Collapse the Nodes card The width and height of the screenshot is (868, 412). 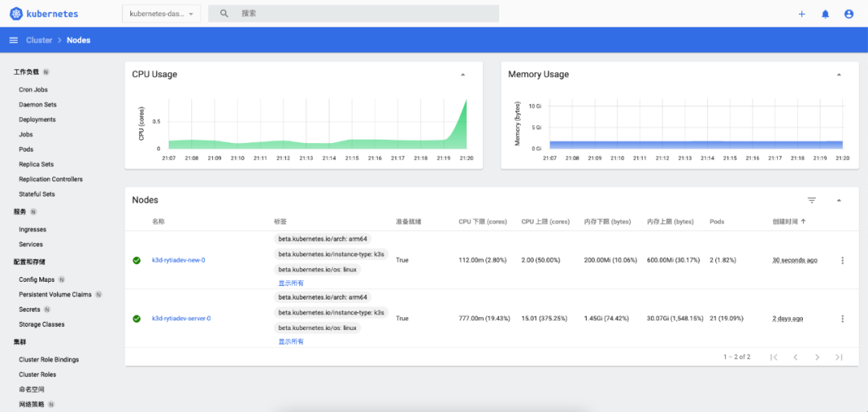point(838,200)
